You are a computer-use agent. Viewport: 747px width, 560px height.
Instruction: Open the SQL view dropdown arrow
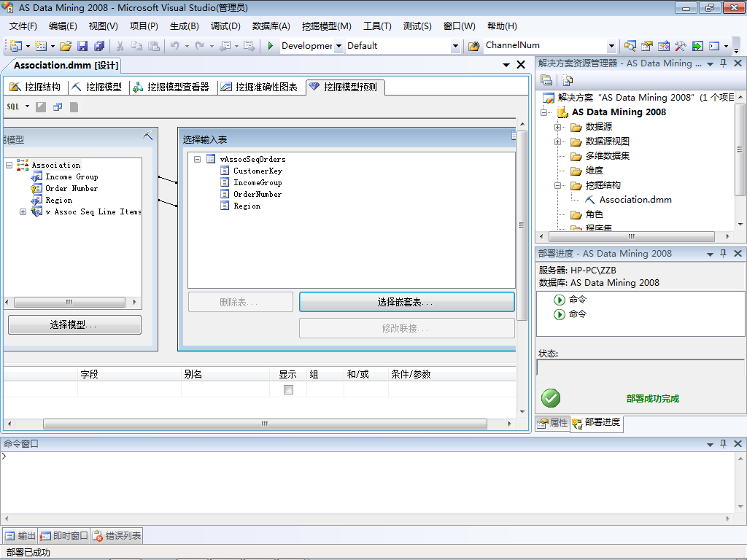[x=27, y=106]
